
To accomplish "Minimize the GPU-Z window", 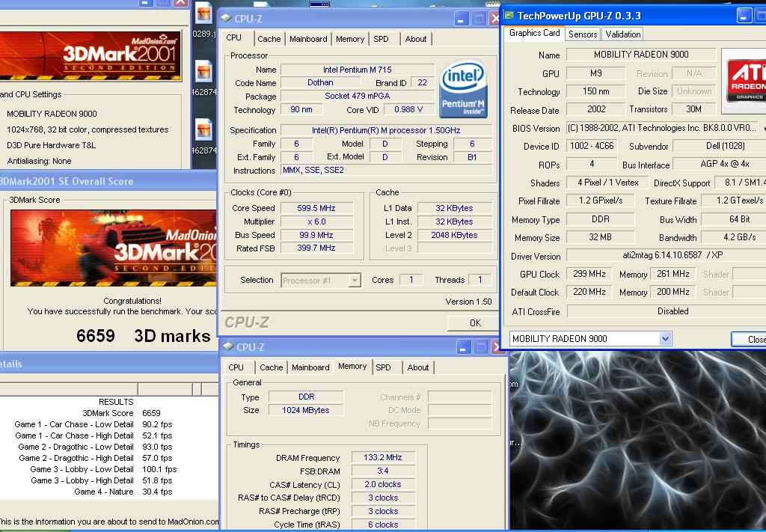I will tap(744, 16).
